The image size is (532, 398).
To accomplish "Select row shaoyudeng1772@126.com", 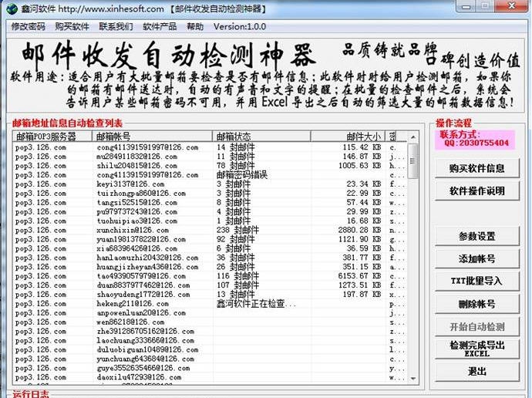I will click(210, 294).
